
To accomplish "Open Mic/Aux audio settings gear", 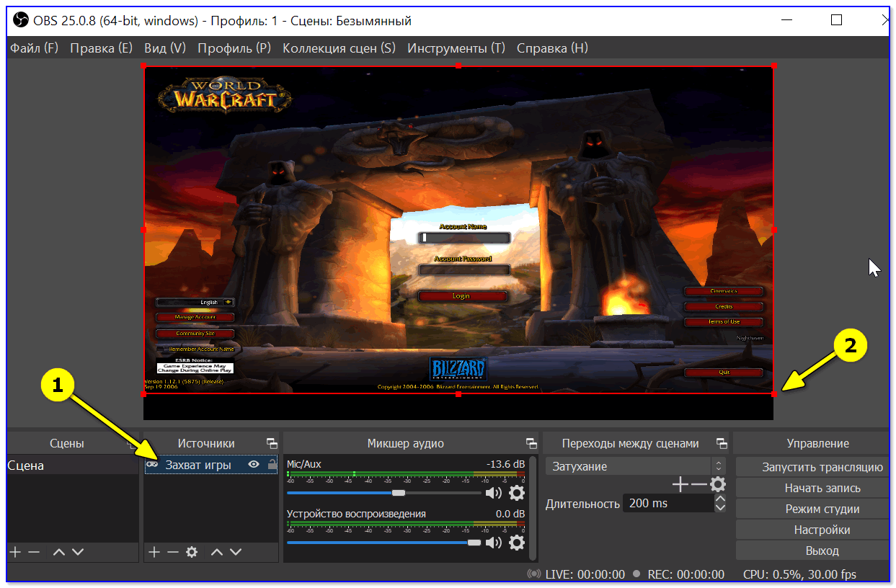I will click(517, 493).
